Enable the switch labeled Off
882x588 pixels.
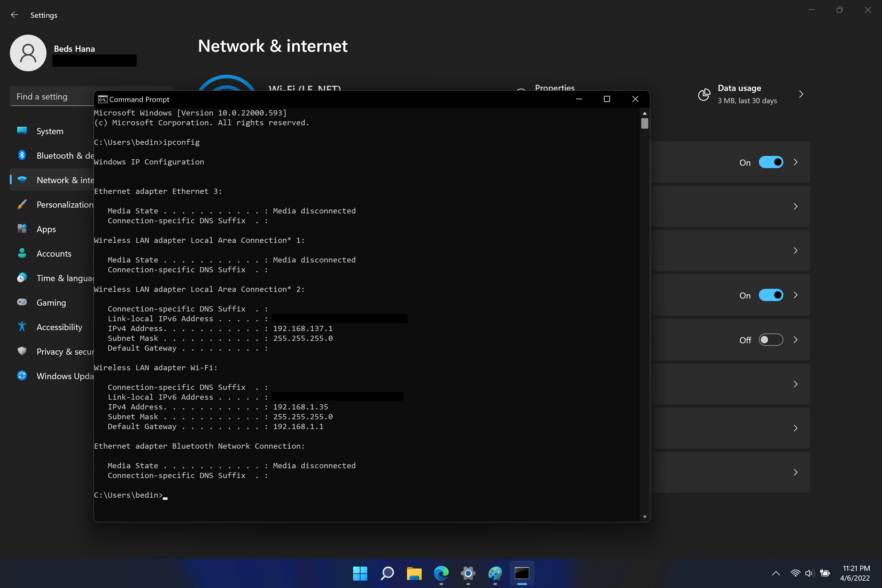771,340
